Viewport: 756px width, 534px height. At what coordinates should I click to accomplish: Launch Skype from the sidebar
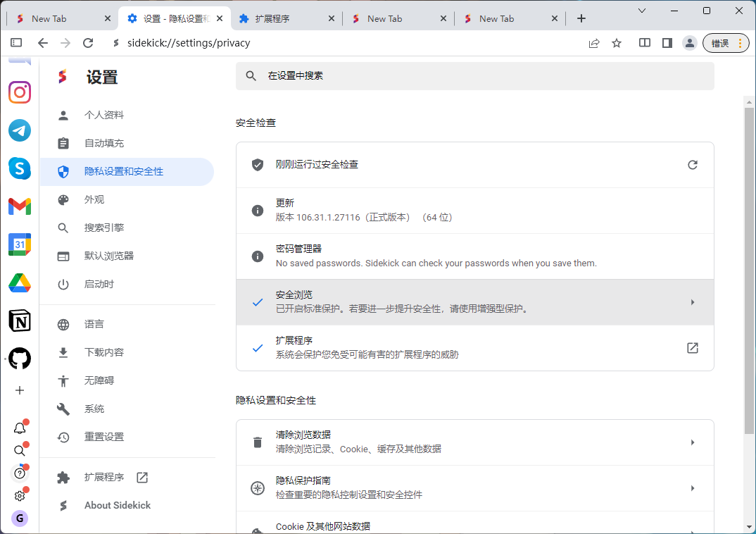click(x=20, y=168)
